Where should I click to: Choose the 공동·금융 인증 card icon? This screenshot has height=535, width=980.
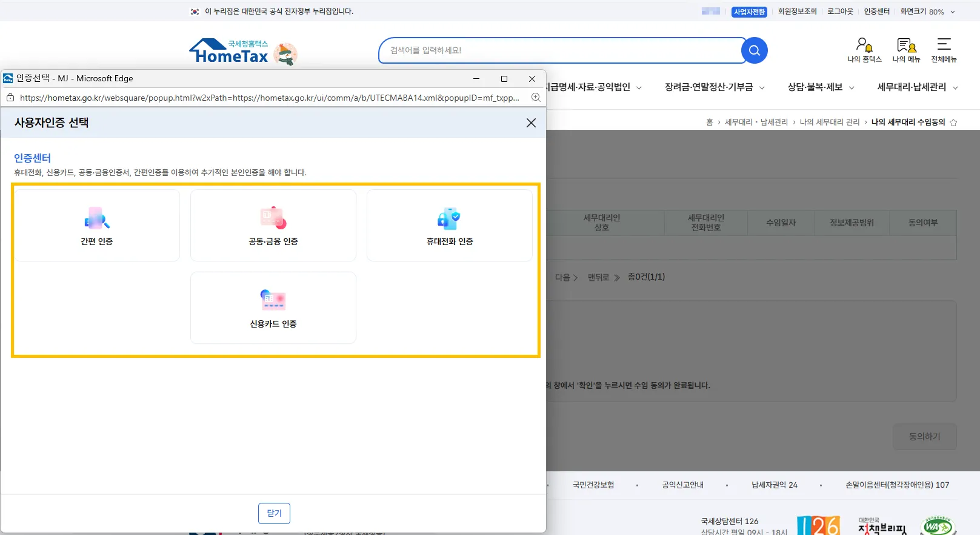tap(273, 218)
